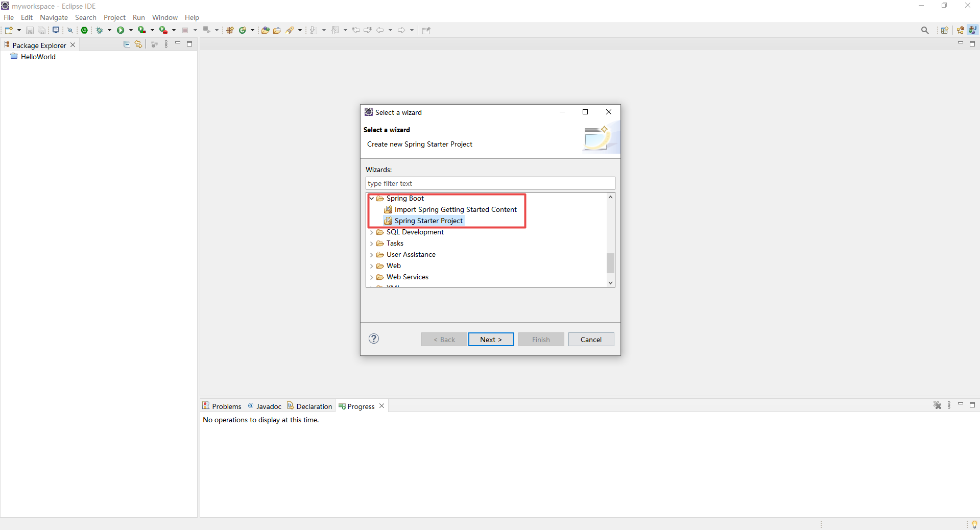The width and height of the screenshot is (980, 530).
Task: Click the green Run button icon
Action: (x=121, y=30)
